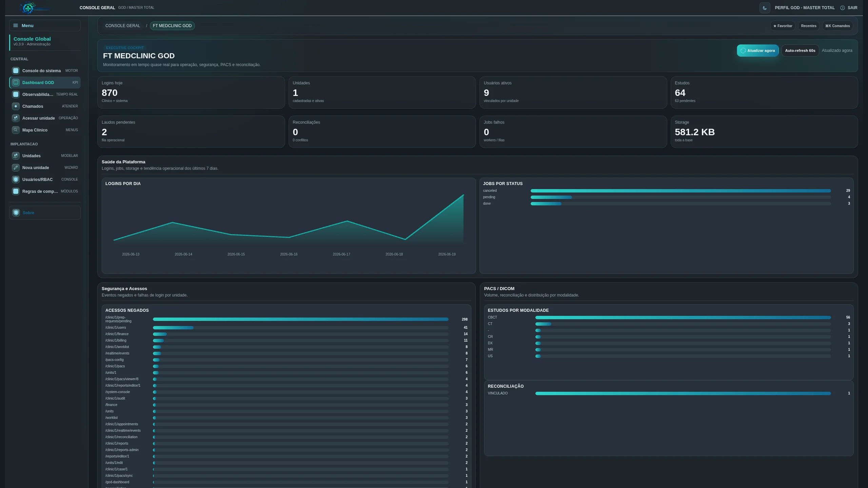Open Unidades sidebar item

[45, 156]
